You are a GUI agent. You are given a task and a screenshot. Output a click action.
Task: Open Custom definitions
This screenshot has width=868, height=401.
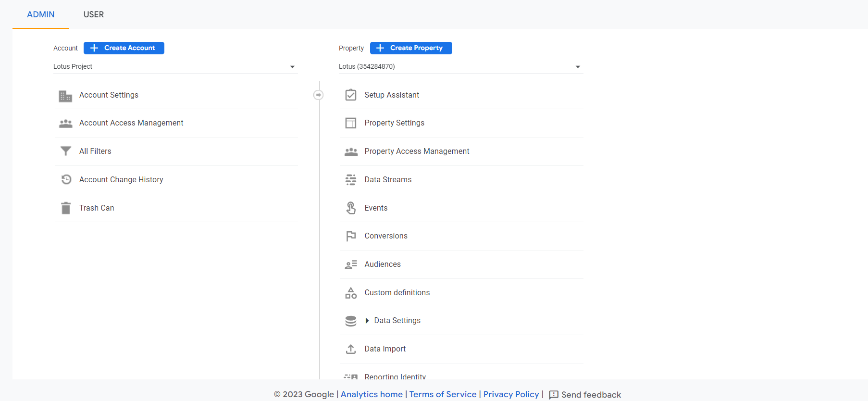coord(397,293)
